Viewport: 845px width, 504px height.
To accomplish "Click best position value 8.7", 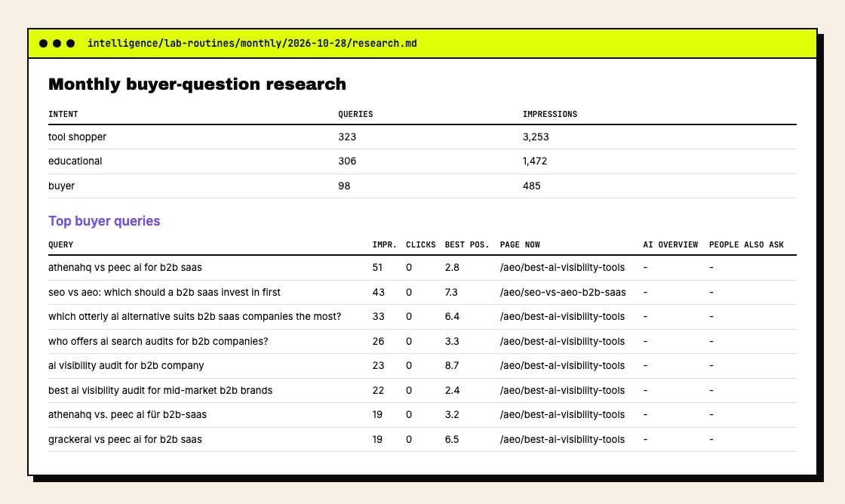I will point(452,365).
